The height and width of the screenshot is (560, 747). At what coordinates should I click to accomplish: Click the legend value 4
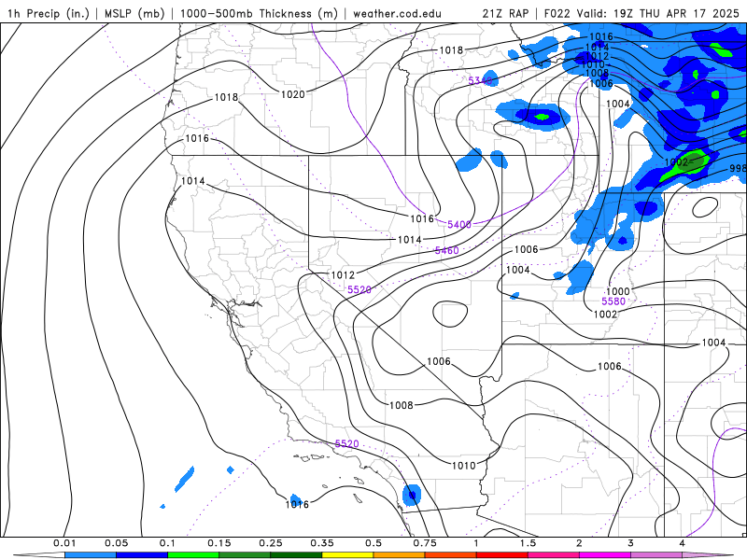pyautogui.click(x=683, y=543)
